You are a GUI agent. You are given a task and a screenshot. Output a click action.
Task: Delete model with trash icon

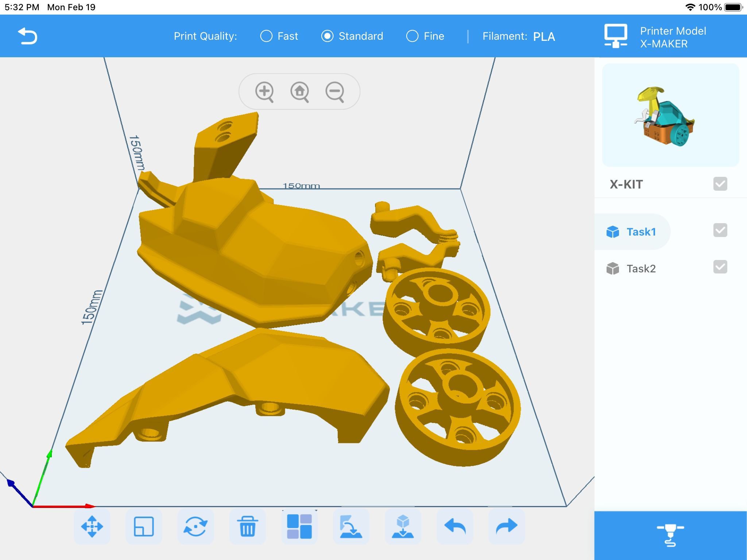(247, 526)
